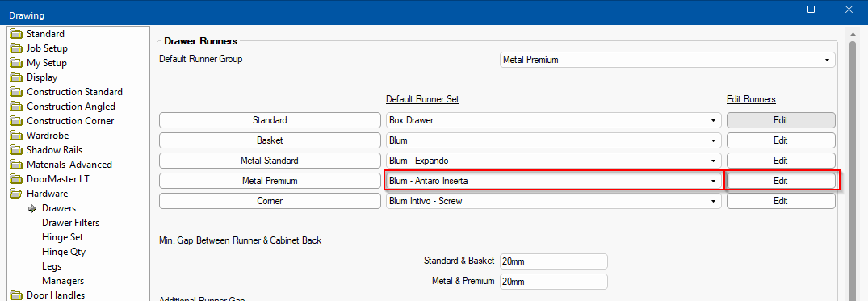Screen dimensions: 868x301
Task: Click the Wardrobe folder icon
Action: tap(17, 136)
